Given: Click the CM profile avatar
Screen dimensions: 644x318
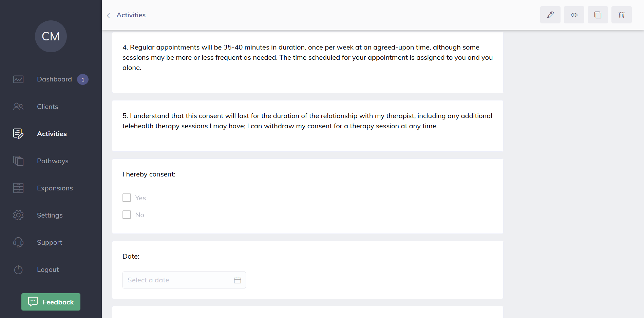Looking at the screenshot, I should (x=51, y=36).
